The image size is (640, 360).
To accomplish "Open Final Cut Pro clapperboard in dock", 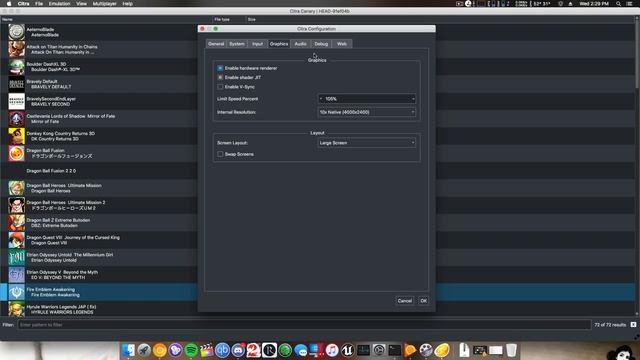I will point(207,350).
